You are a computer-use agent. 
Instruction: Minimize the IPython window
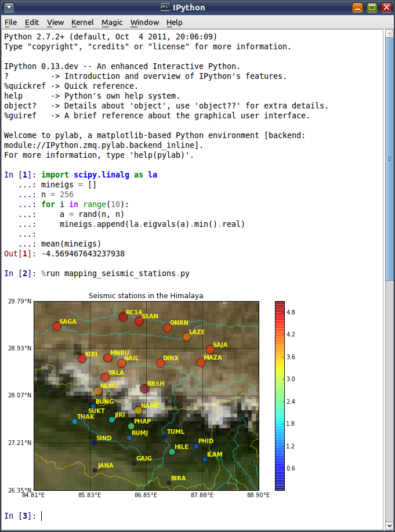click(358, 8)
